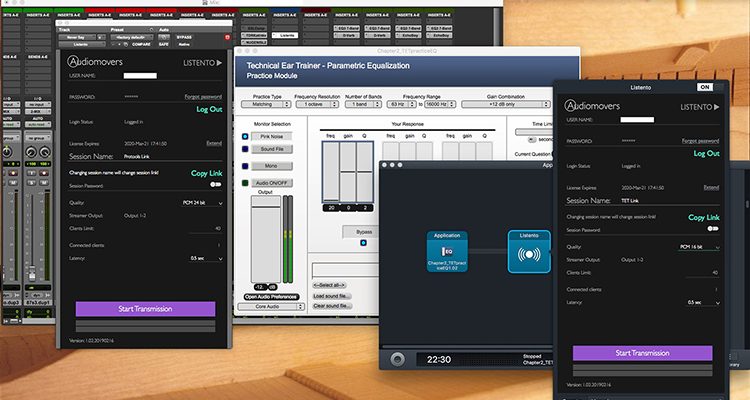Toggle the Audio ON/OFF monitor button
Viewport: 750px width, 400px height.
point(246,183)
